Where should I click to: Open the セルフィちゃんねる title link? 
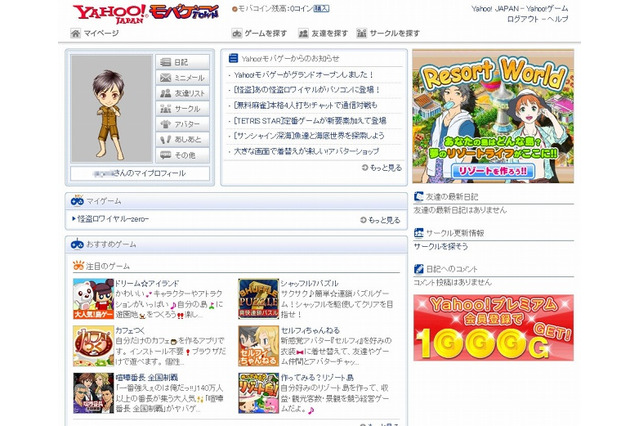[310, 331]
